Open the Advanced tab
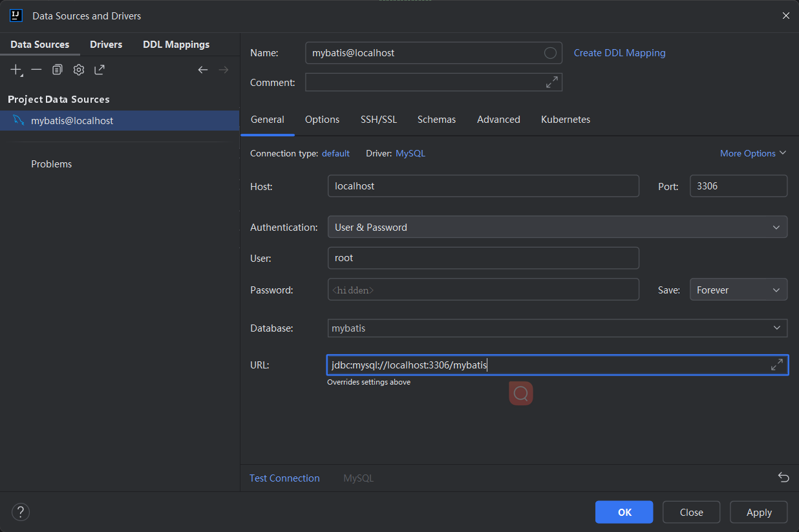Screen dimensions: 799x532 498,120
